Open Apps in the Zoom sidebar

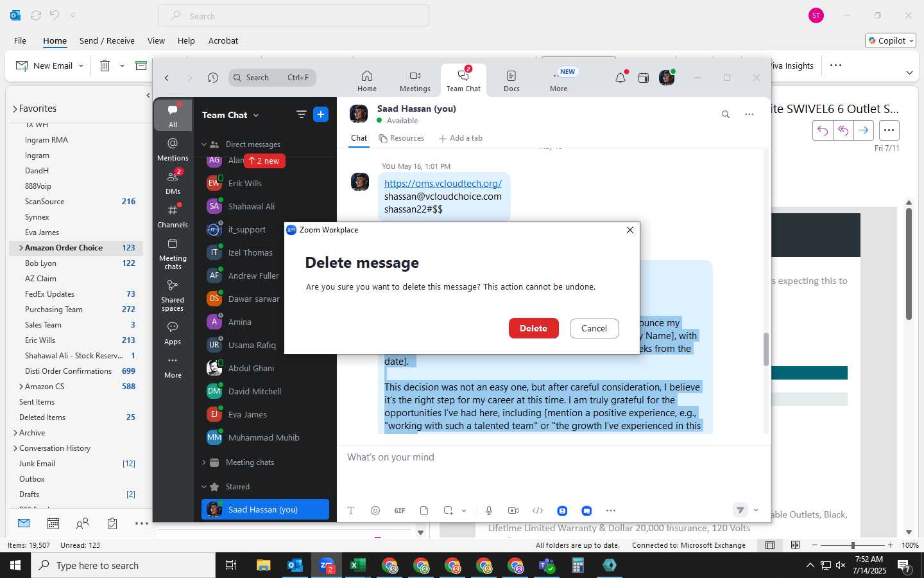173,333
